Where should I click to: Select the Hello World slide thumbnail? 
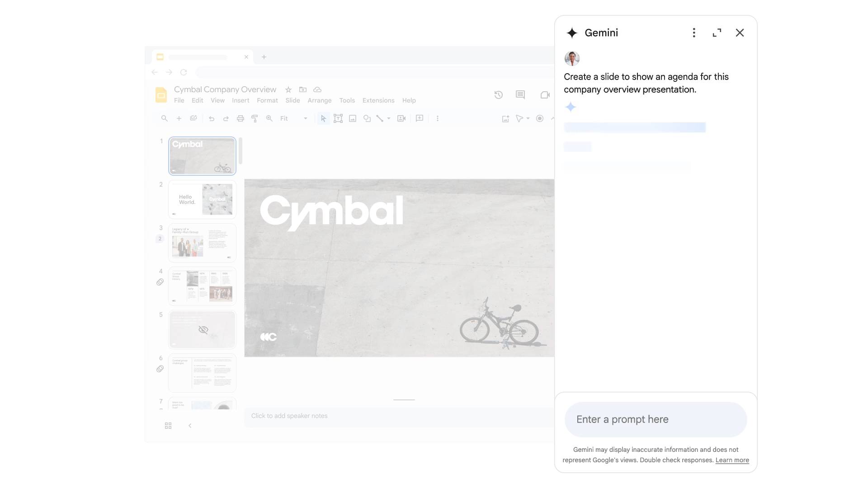202,199
